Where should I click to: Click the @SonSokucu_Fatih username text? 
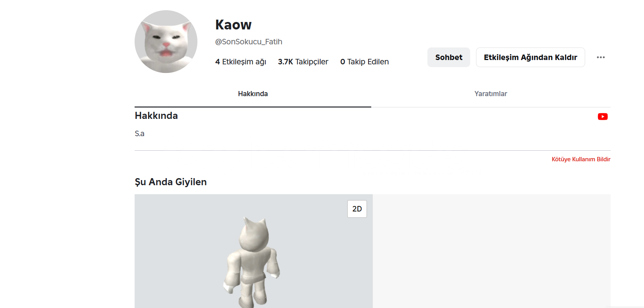coord(248,42)
